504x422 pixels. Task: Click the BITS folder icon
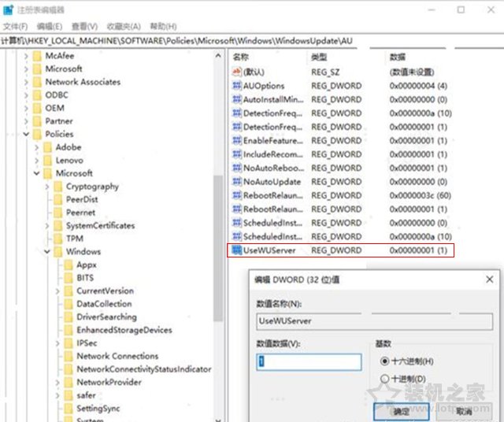tap(69, 278)
